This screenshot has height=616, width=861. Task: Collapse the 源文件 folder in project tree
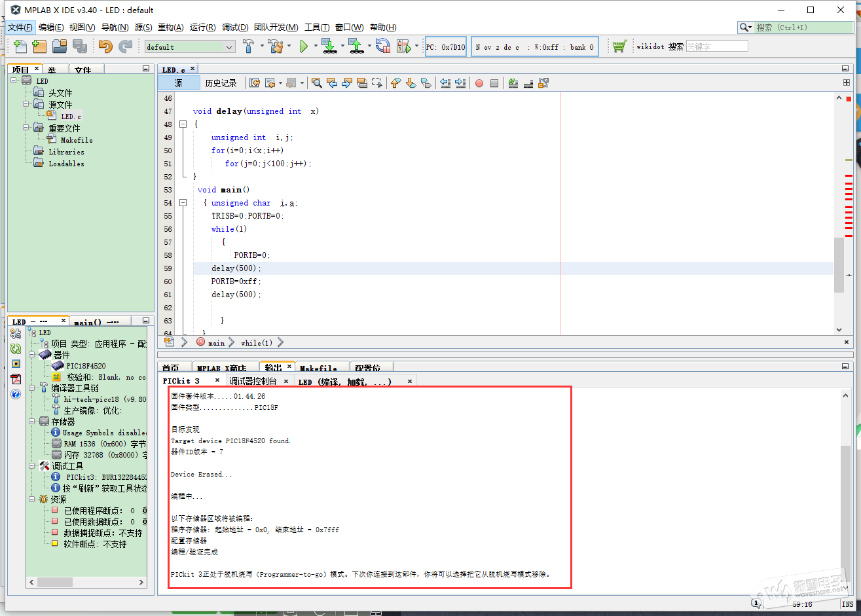[x=26, y=105]
